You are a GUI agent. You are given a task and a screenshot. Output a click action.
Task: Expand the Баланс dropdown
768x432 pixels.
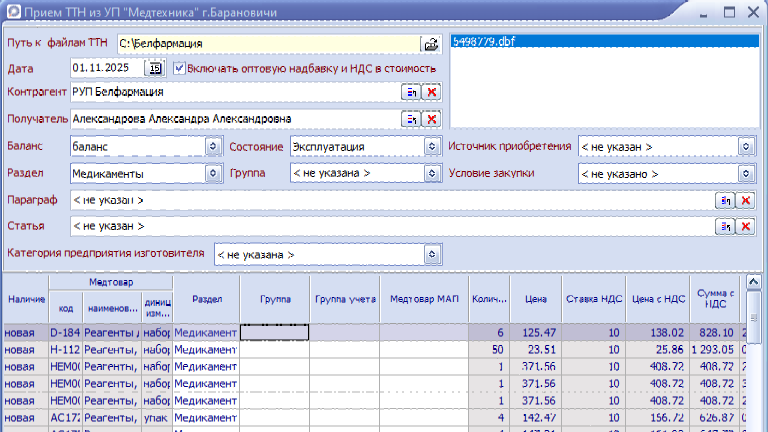(x=212, y=146)
